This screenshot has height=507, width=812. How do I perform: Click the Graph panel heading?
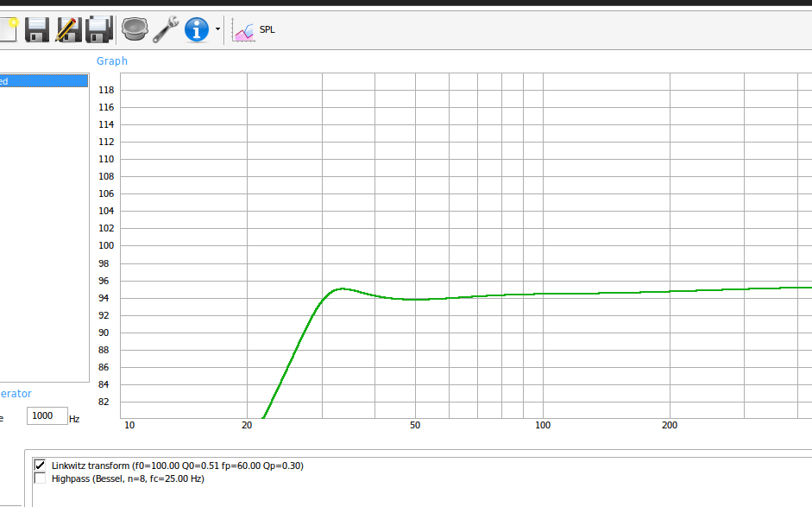(112, 61)
